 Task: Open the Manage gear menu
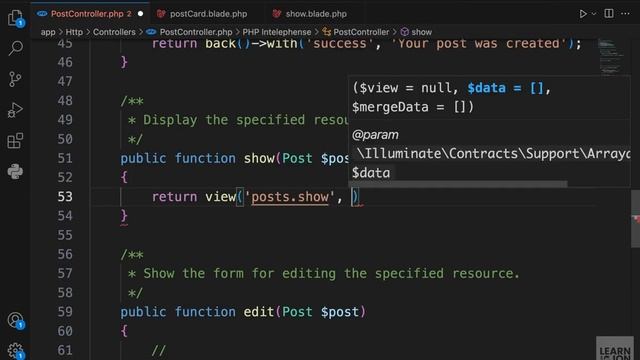coord(16,351)
